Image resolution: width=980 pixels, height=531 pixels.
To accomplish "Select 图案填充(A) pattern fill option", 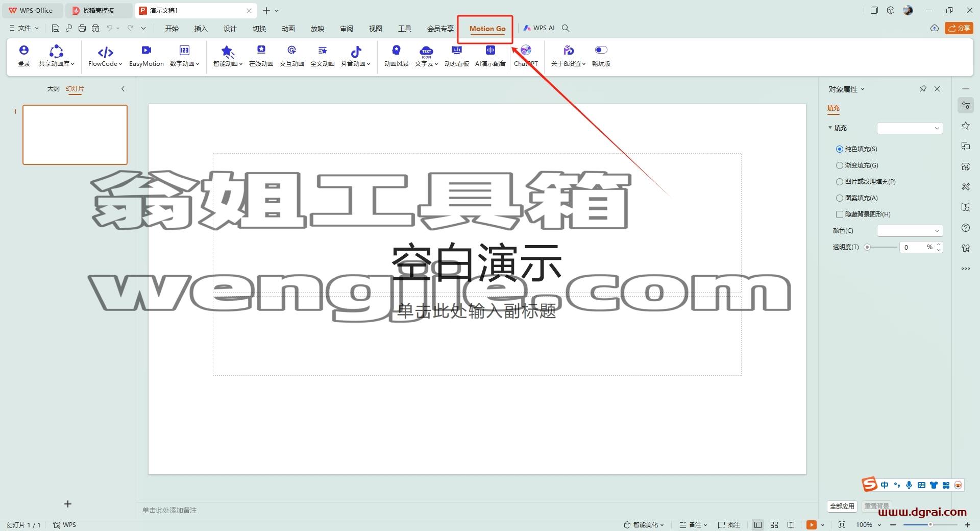I will pyautogui.click(x=856, y=198).
